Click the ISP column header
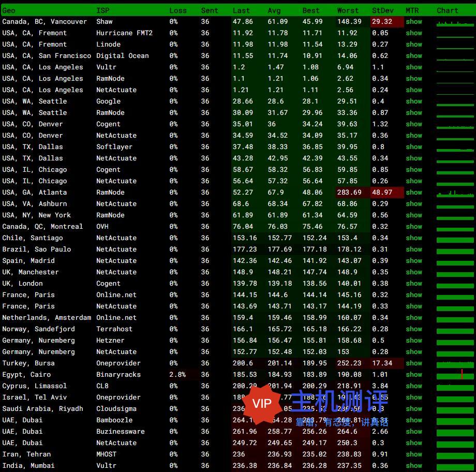 tap(102, 11)
